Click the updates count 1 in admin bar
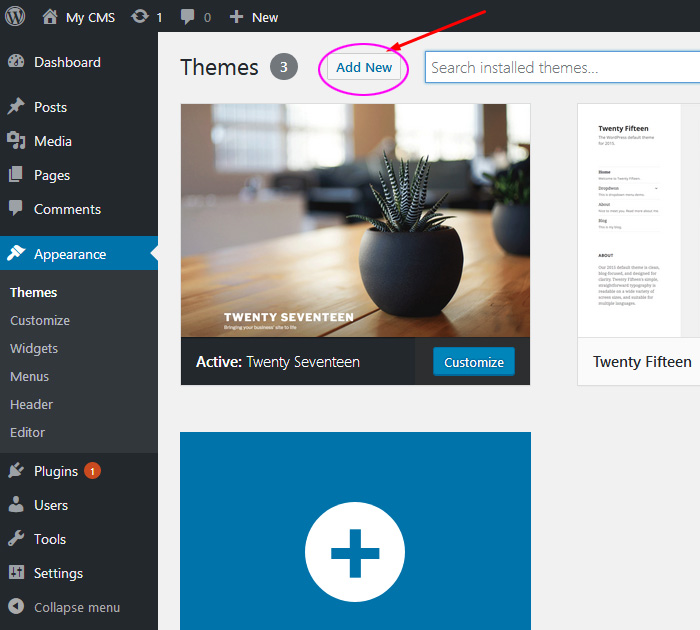700x630 pixels. tap(159, 18)
